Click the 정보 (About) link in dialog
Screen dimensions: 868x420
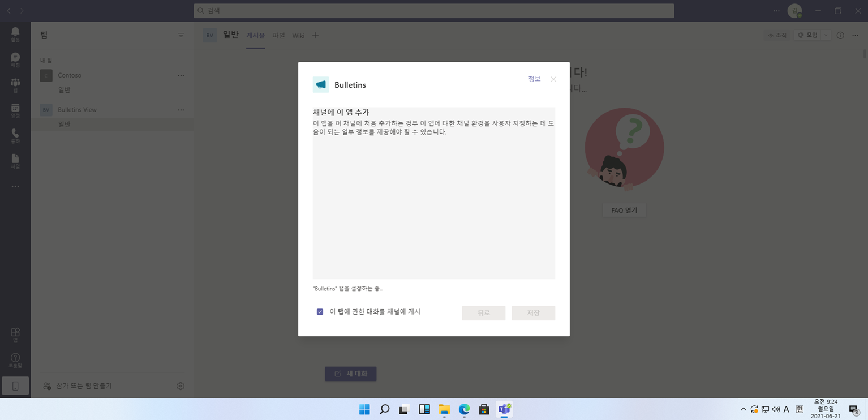534,79
